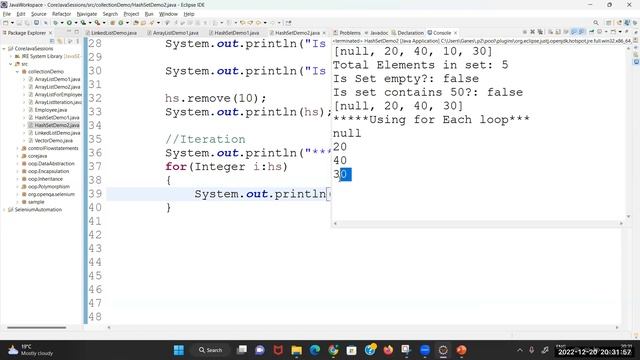Screen dimensions: 640x360
Task: Select the oop.Polymorphism package
Action: click(49, 187)
